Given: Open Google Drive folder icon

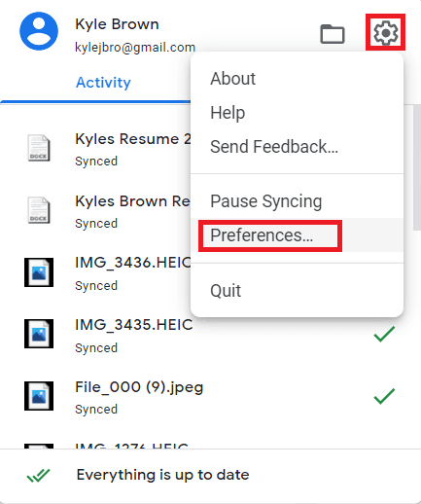Looking at the screenshot, I should pos(333,34).
